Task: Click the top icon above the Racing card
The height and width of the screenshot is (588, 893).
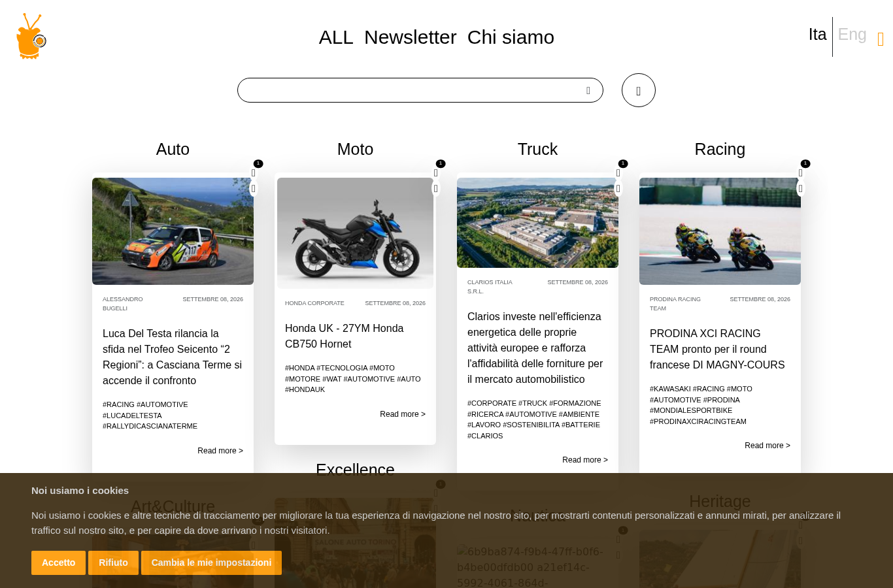Action: (x=801, y=173)
